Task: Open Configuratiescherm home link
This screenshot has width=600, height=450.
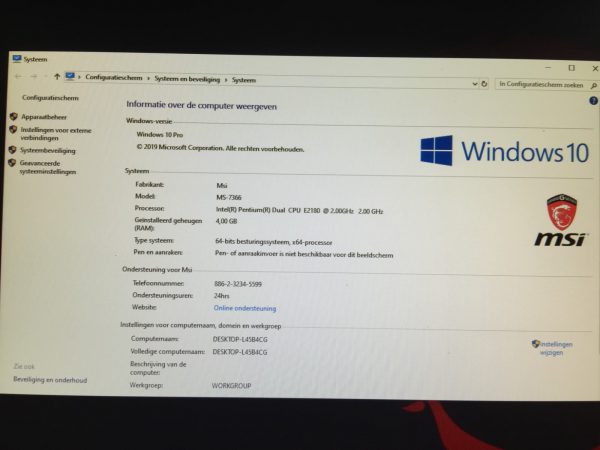Action: click(50, 98)
